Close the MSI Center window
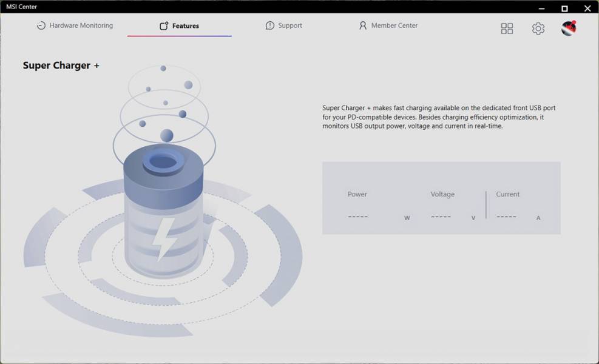The height and width of the screenshot is (364, 599). [x=587, y=8]
